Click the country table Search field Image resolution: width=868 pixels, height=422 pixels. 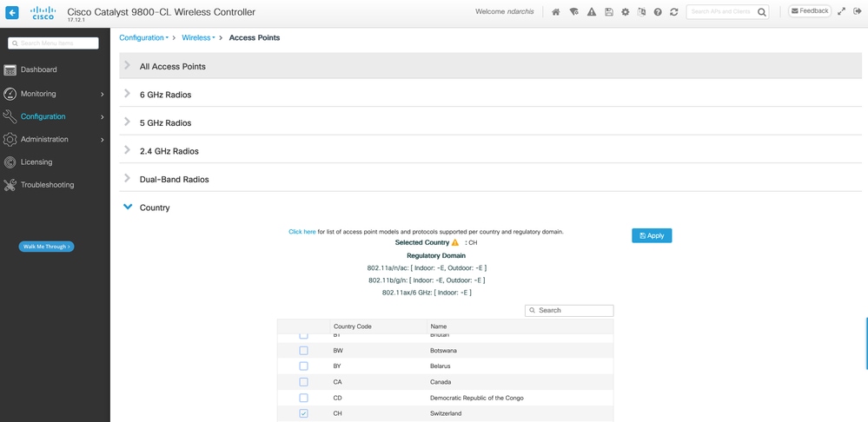[569, 310]
